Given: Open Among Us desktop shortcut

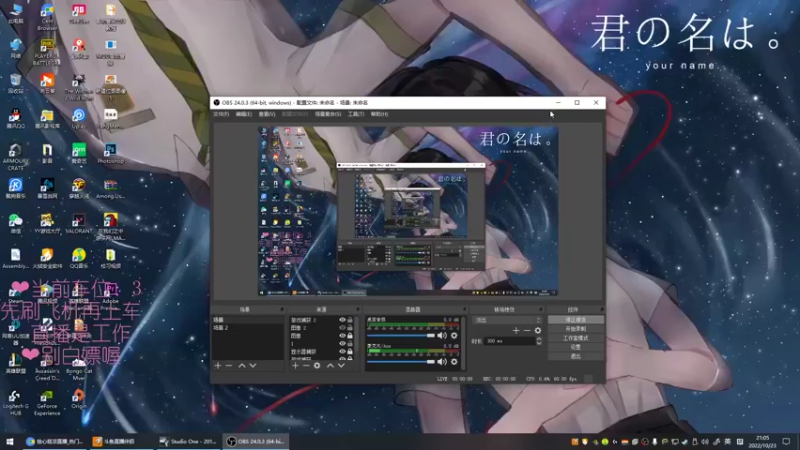Looking at the screenshot, I should tap(110, 188).
